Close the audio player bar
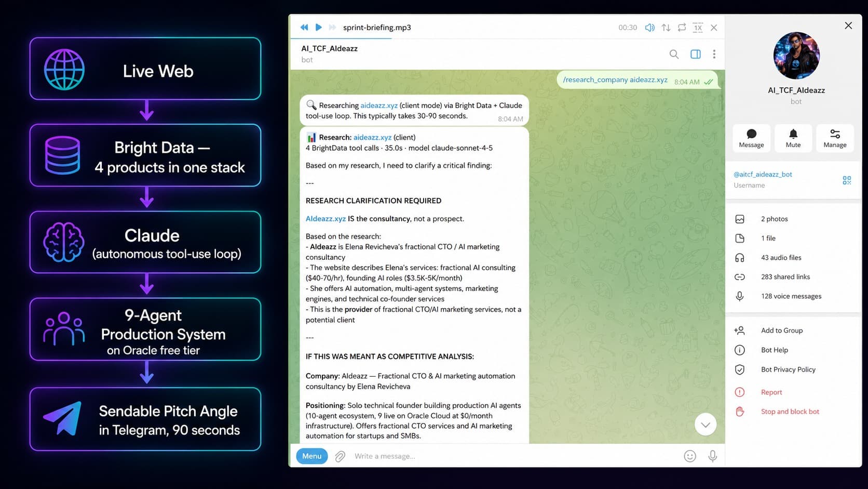This screenshot has height=489, width=868. click(x=714, y=28)
